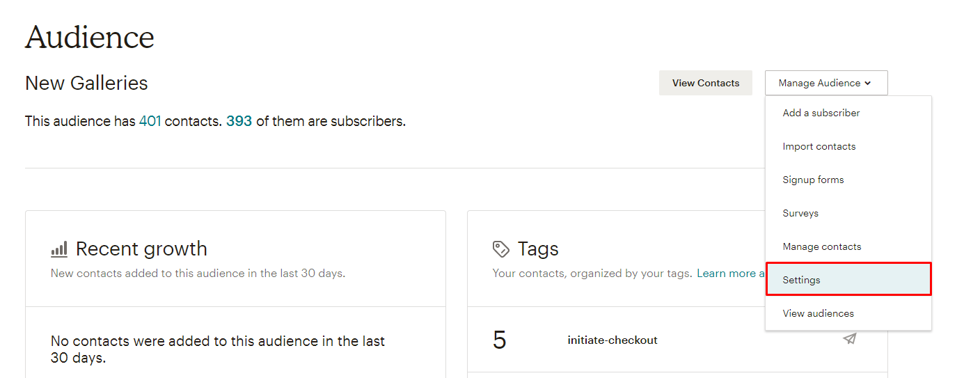The width and height of the screenshot is (980, 378).
Task: Click the New Galleries audience name
Action: [86, 84]
